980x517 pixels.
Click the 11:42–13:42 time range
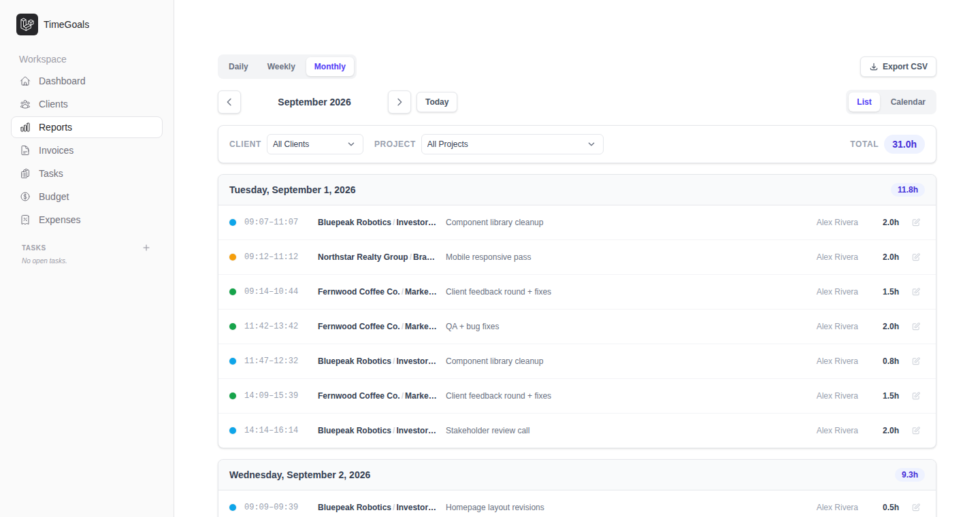click(x=271, y=327)
